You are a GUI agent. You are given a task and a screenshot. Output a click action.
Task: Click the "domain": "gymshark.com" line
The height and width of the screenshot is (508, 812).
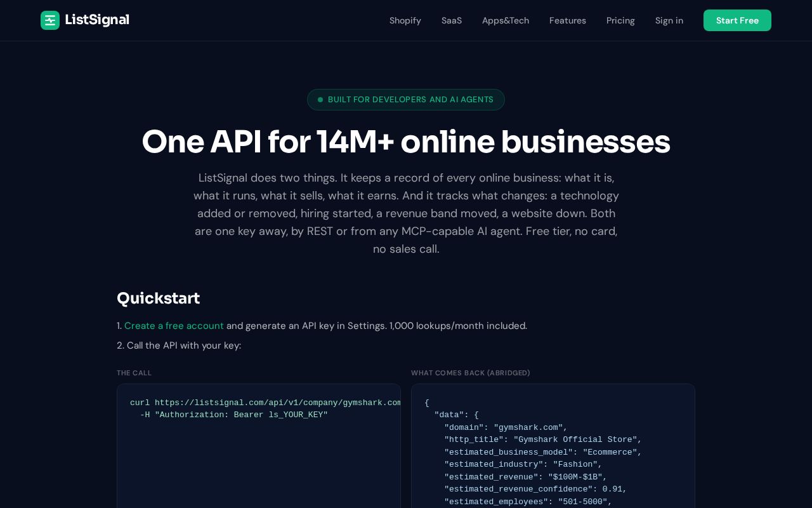pyautogui.click(x=506, y=427)
